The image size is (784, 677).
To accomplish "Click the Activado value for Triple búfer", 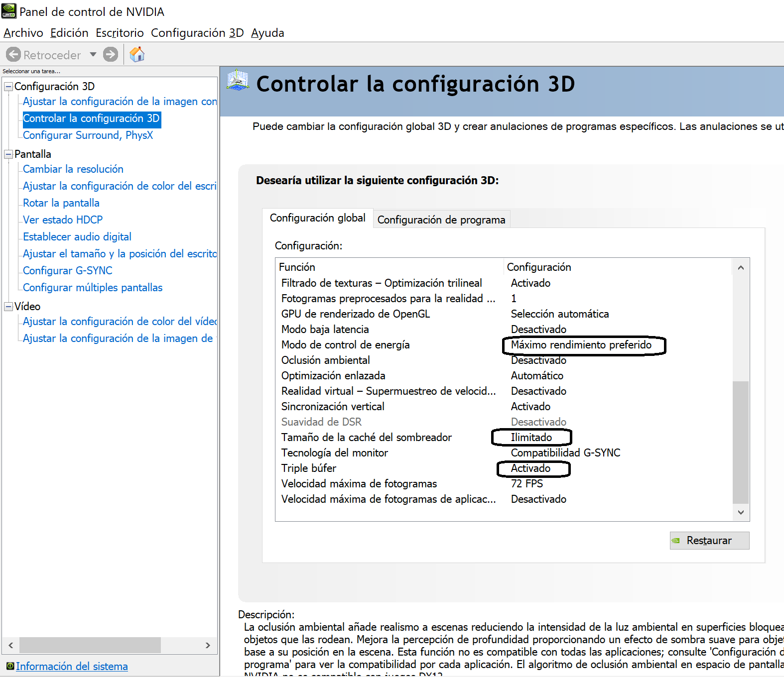I will click(x=530, y=468).
